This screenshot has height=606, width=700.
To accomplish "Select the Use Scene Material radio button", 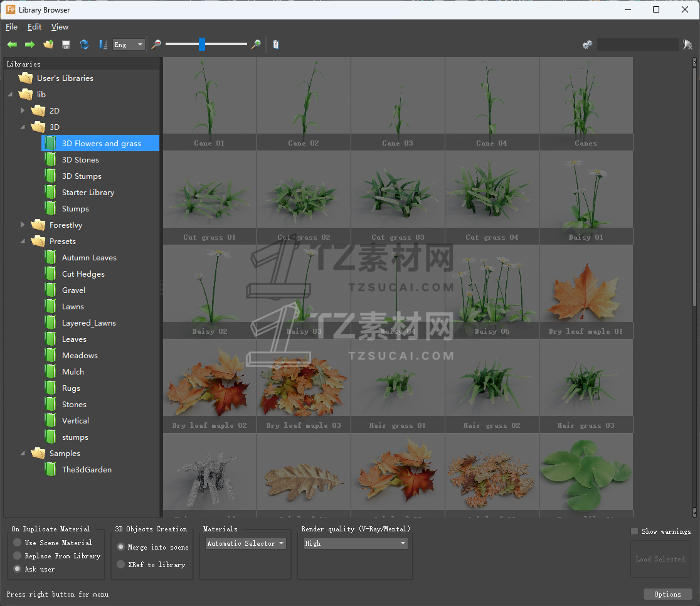I will pyautogui.click(x=18, y=543).
